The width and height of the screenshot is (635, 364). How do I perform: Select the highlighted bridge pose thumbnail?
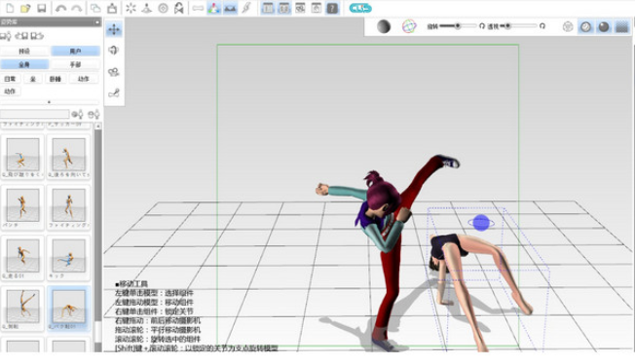point(68,309)
